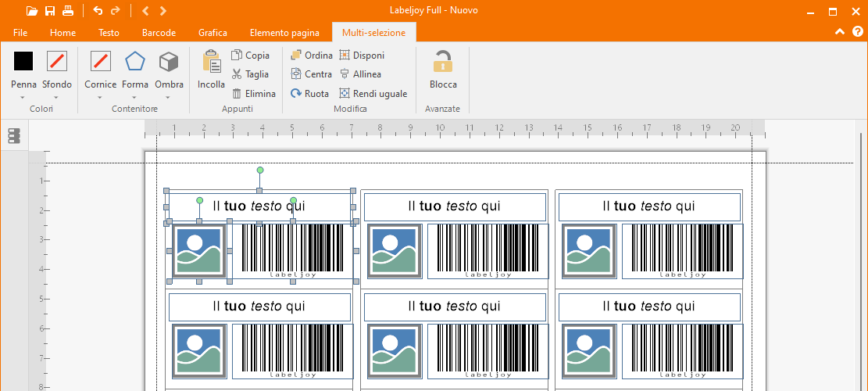Click the Forma pentagon shape icon
Image resolution: width=868 pixels, height=391 pixels.
pyautogui.click(x=135, y=61)
